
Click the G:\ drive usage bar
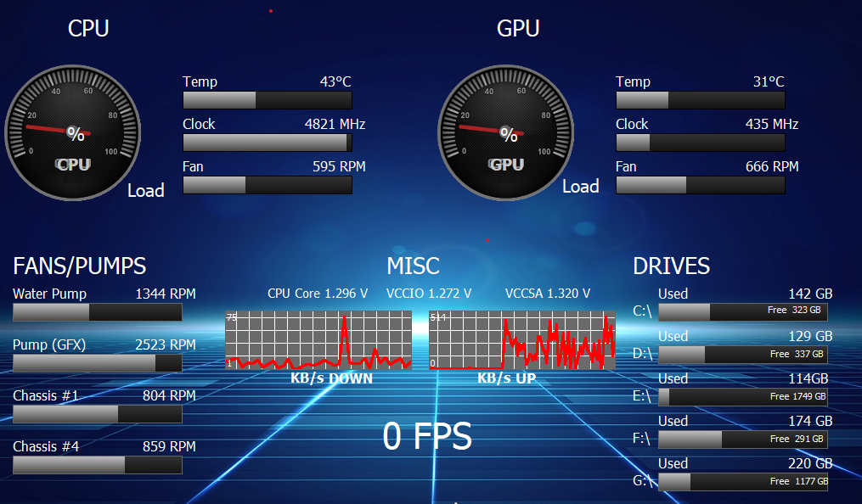point(742,482)
